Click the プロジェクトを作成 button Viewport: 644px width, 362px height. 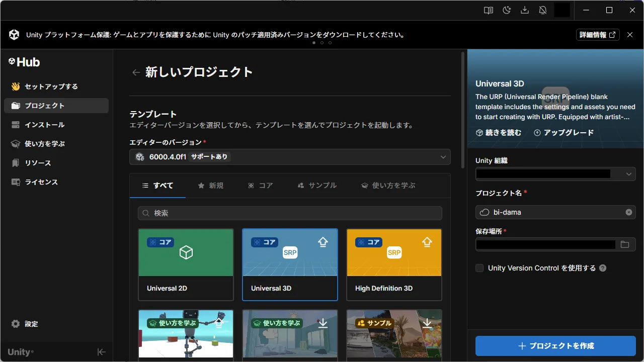tap(555, 345)
